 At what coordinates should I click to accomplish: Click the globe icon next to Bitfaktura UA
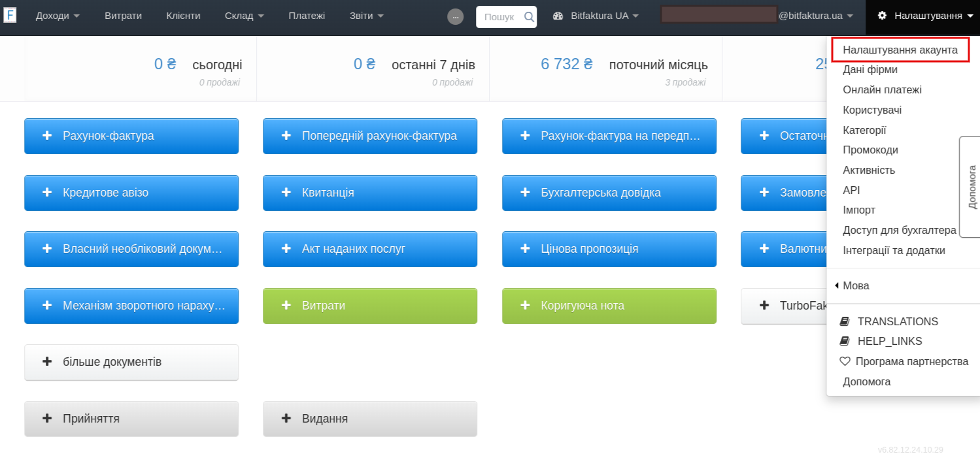[558, 17]
